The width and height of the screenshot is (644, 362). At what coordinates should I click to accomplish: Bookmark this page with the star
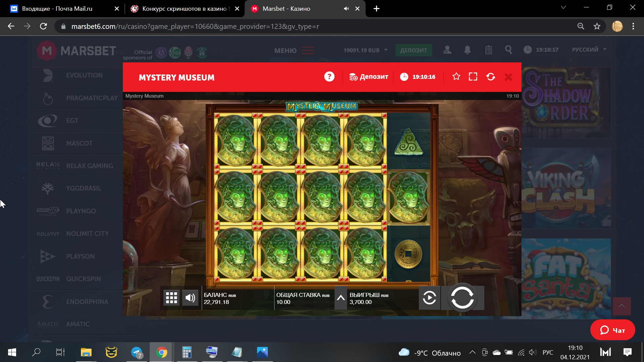(597, 26)
